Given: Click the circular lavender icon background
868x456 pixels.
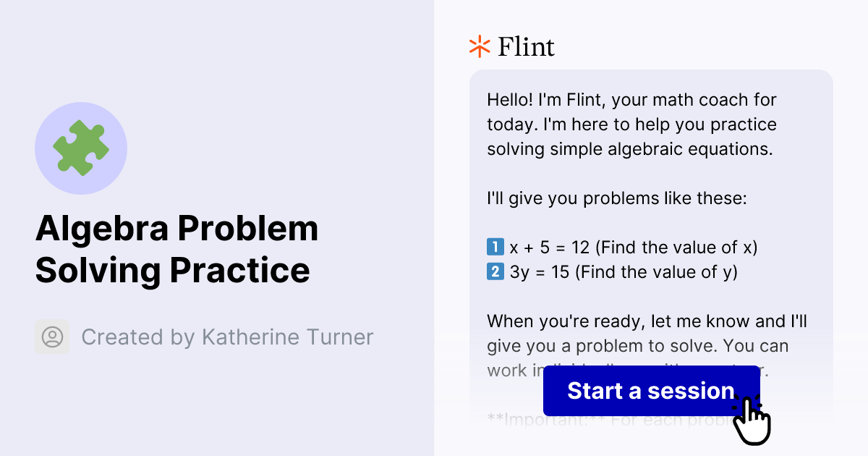Looking at the screenshot, I should pyautogui.click(x=81, y=148).
